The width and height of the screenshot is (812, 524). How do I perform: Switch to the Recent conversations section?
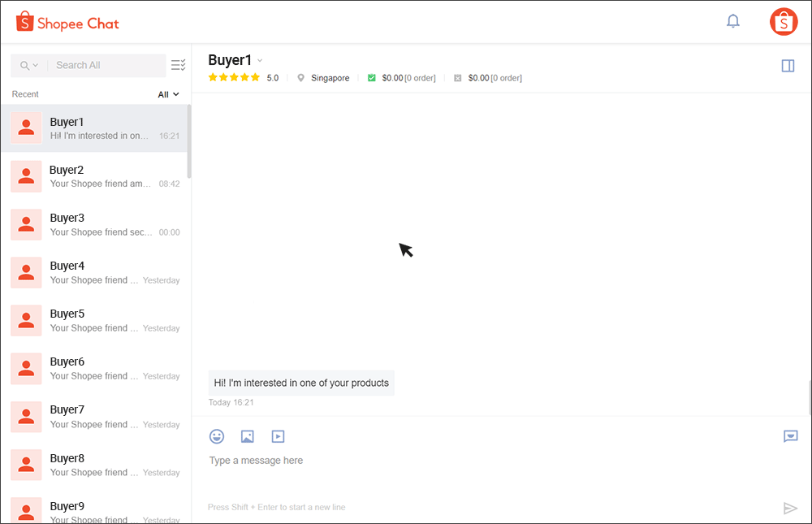(24, 93)
